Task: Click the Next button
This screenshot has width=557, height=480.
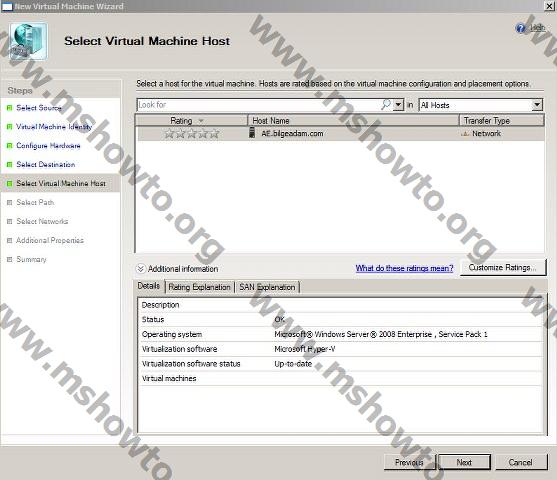Action: pyautogui.click(x=464, y=462)
